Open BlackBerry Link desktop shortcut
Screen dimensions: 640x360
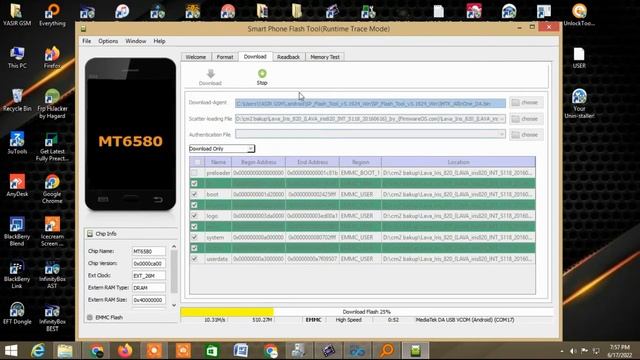pos(17,274)
